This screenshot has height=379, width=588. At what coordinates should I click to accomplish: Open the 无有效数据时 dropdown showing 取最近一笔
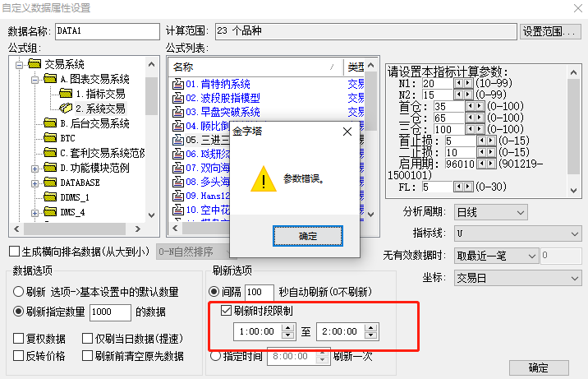tap(496, 256)
